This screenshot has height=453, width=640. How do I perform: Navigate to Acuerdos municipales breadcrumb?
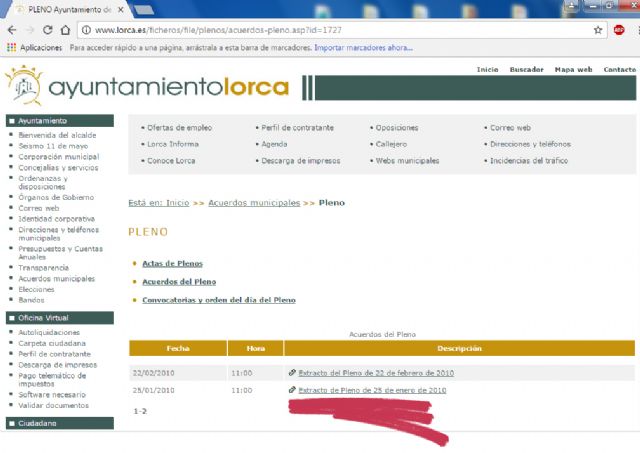click(x=254, y=203)
